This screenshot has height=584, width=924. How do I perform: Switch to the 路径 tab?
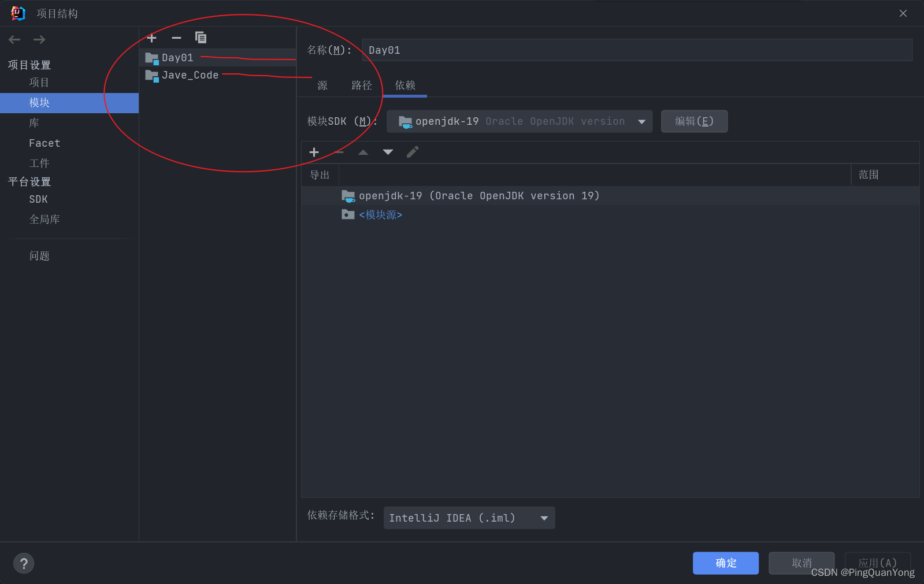(x=362, y=85)
